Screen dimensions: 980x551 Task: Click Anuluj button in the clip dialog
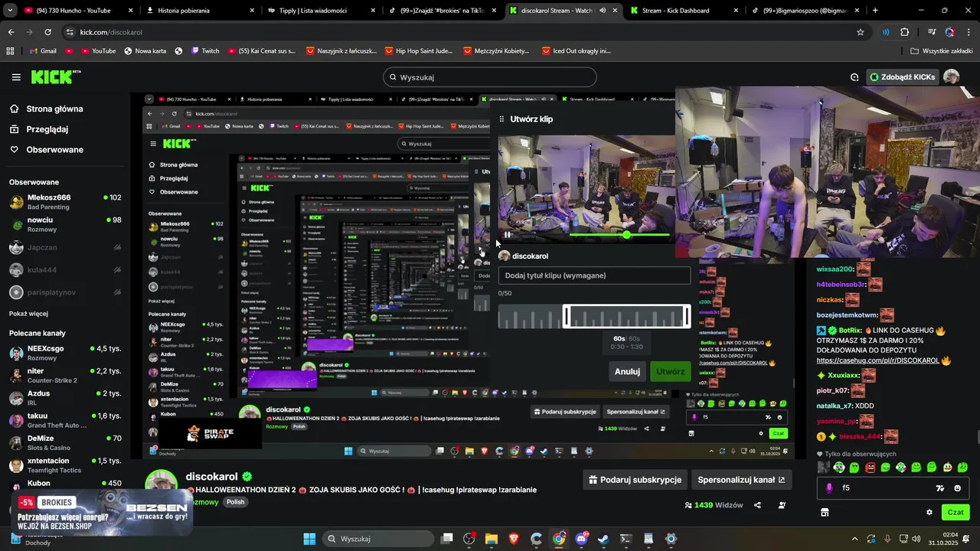628,372
